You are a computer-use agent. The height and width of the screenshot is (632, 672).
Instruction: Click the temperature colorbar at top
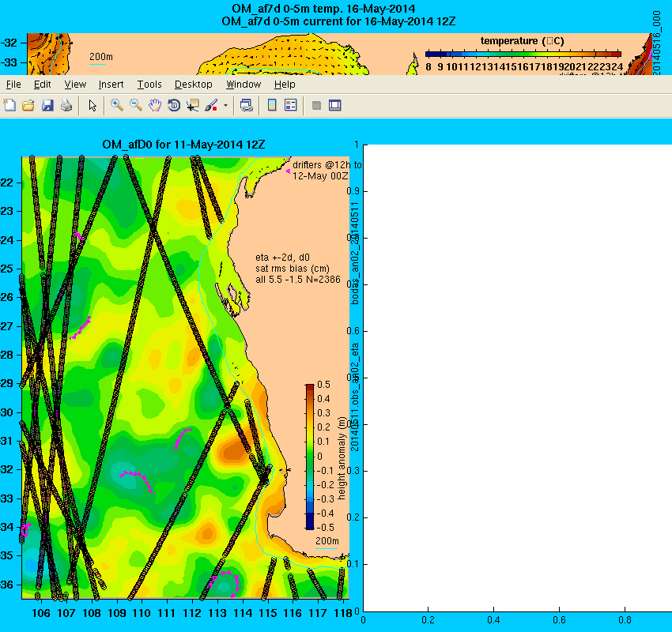[x=523, y=55]
